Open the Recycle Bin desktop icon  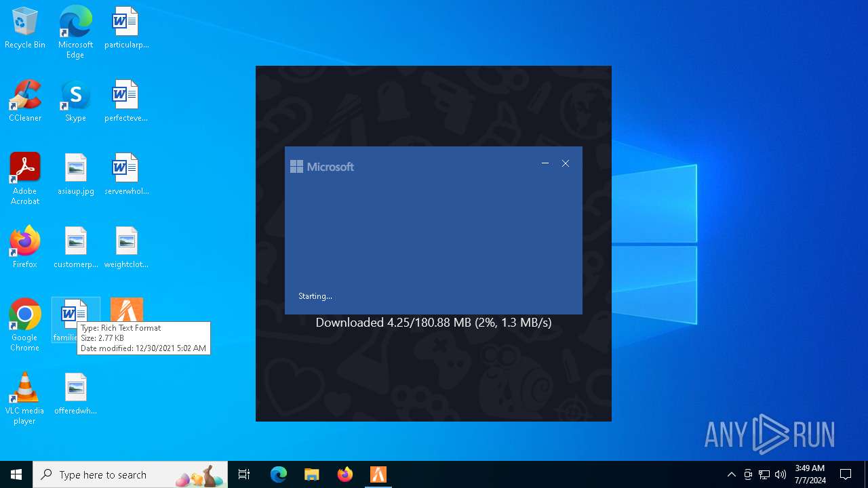point(25,28)
